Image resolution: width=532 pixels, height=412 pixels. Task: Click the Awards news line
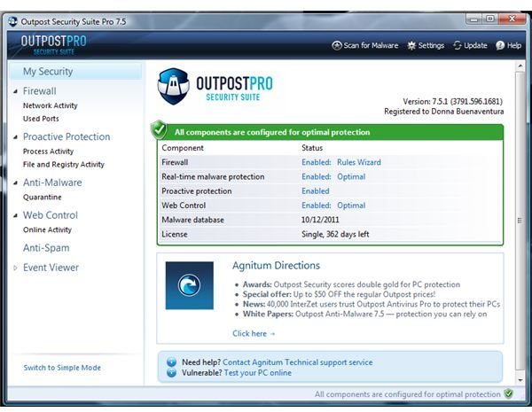click(351, 284)
